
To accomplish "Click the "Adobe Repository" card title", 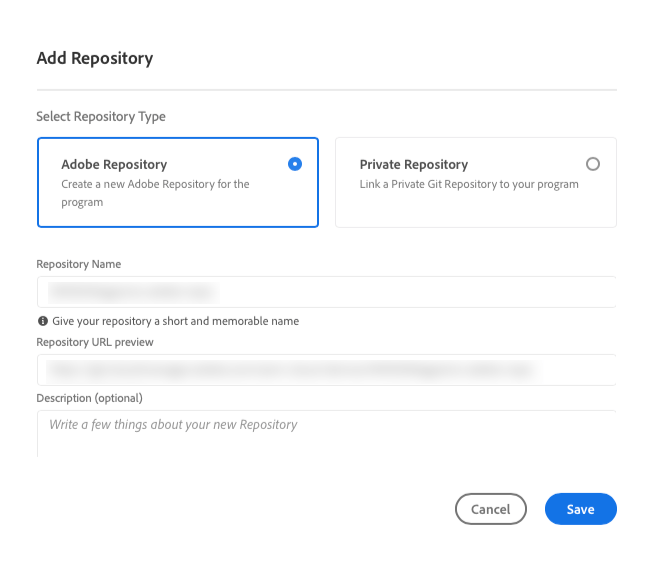I will [114, 164].
